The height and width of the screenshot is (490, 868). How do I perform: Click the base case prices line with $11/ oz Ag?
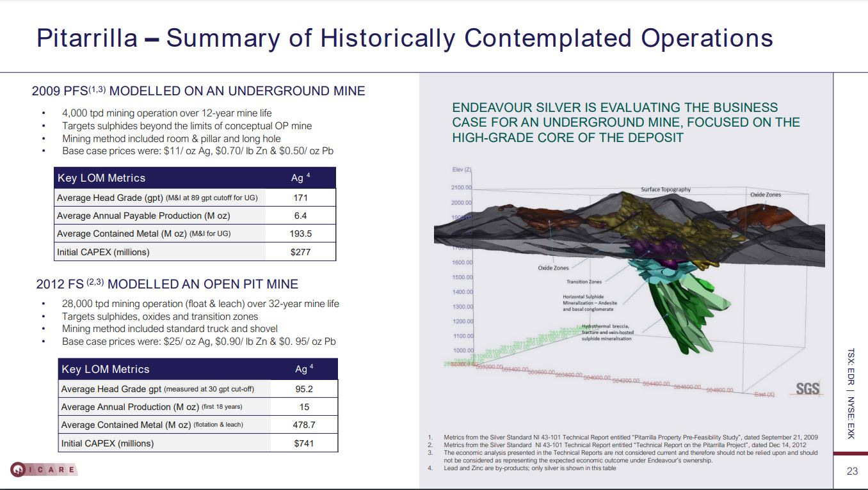(x=198, y=152)
